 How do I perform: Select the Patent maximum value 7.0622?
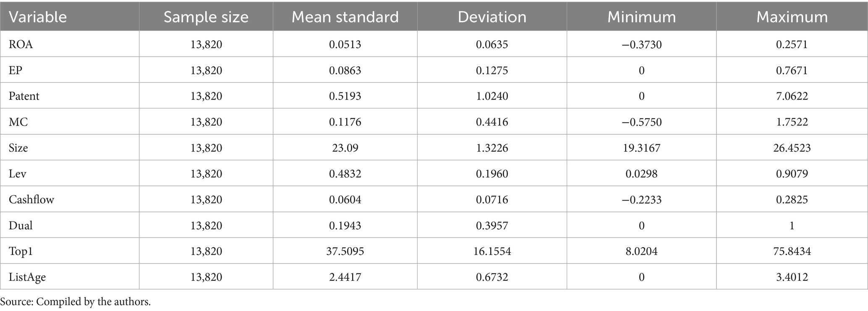[792, 96]
